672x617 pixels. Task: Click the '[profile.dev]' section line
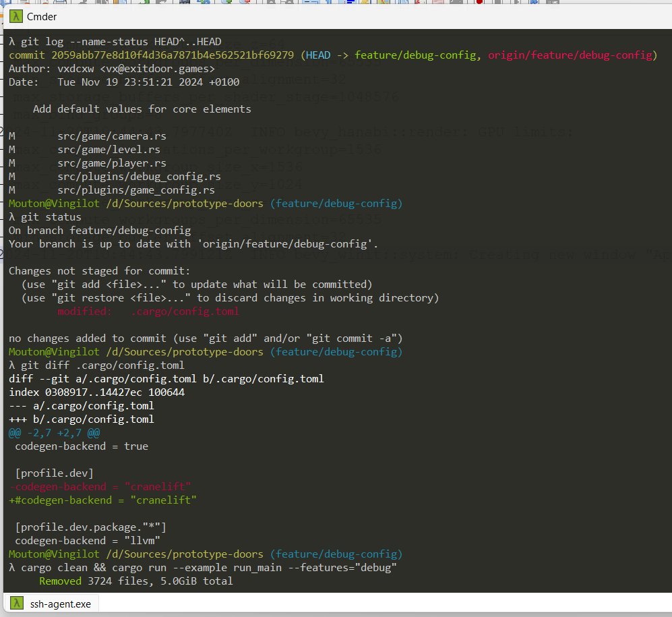click(54, 473)
